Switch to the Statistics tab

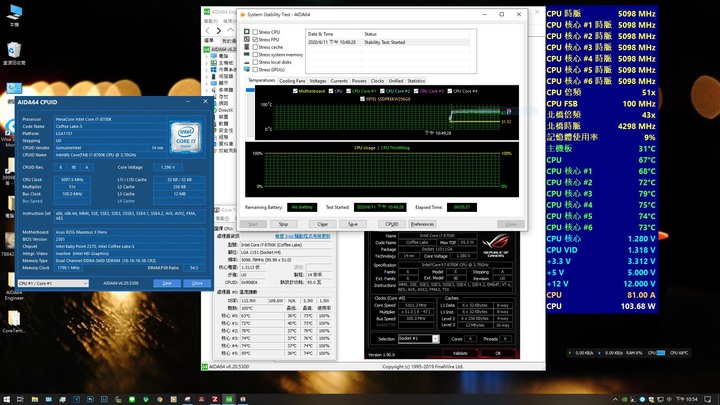pos(416,81)
